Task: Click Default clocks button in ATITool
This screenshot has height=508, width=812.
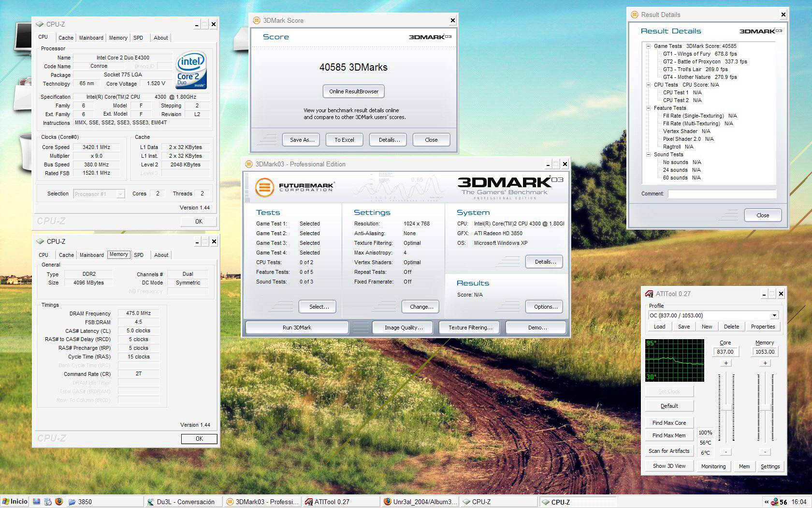Action: (x=669, y=406)
